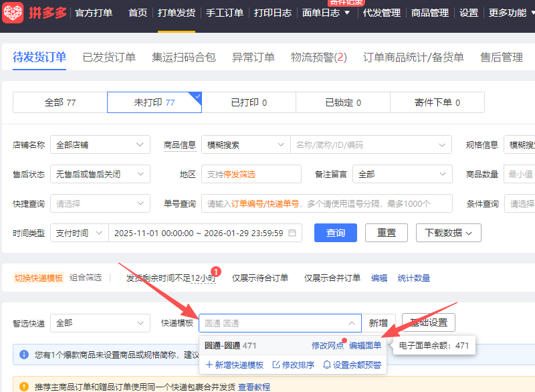Open the 物流预警 tab
Viewport: 535px width, 392px height.
(x=318, y=58)
